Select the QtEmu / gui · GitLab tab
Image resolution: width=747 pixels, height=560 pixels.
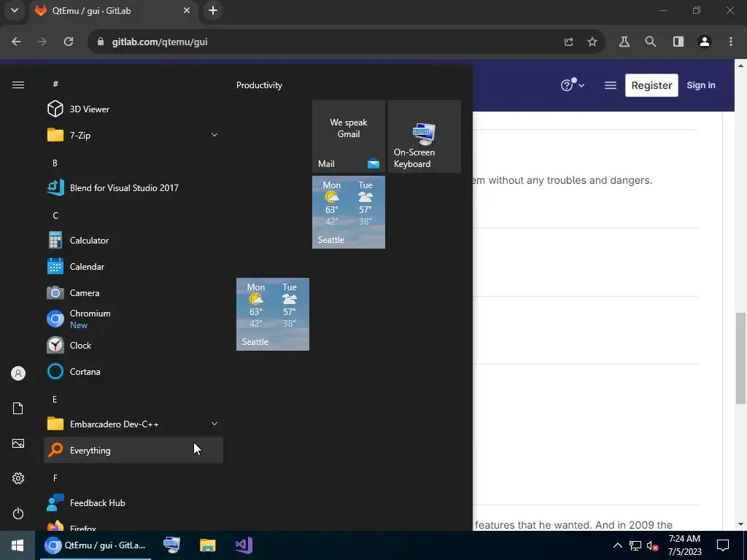(115, 10)
